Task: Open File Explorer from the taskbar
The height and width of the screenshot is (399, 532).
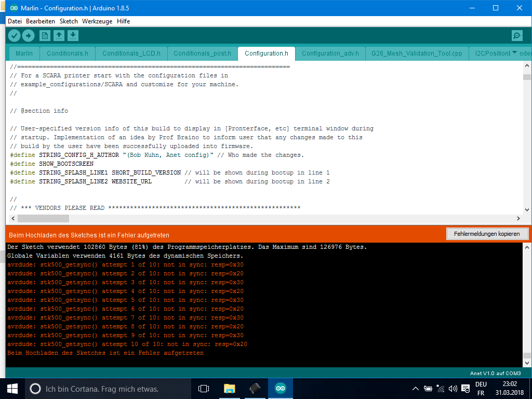Action: point(230,389)
